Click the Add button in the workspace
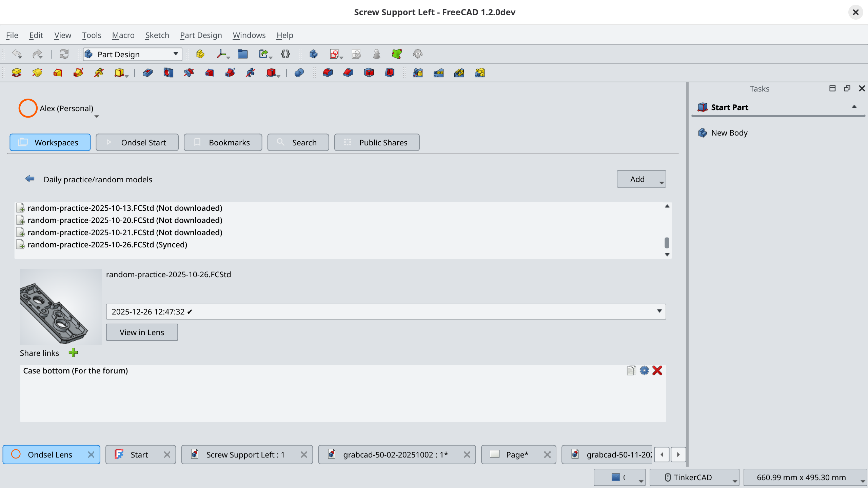Image resolution: width=868 pixels, height=488 pixels. pyautogui.click(x=637, y=179)
